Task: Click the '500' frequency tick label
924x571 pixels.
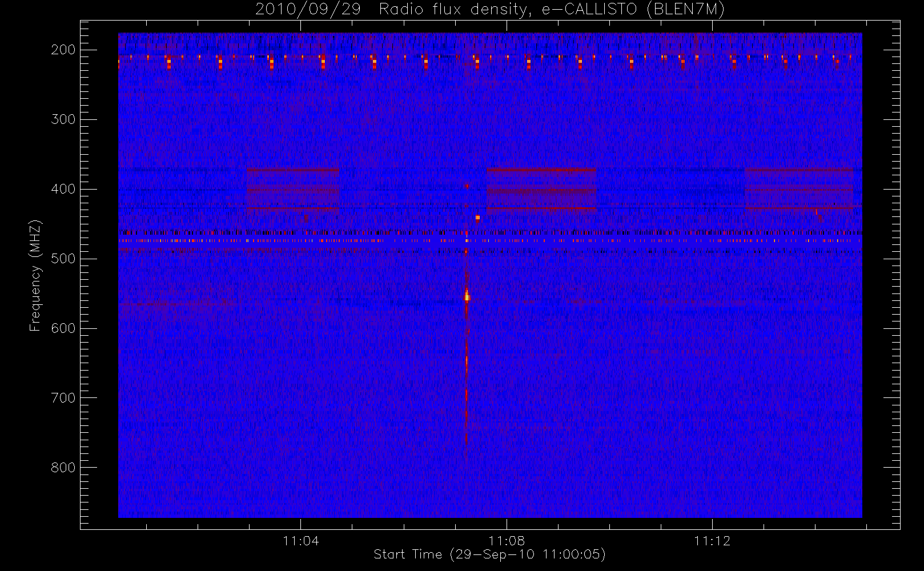Action: click(x=63, y=259)
